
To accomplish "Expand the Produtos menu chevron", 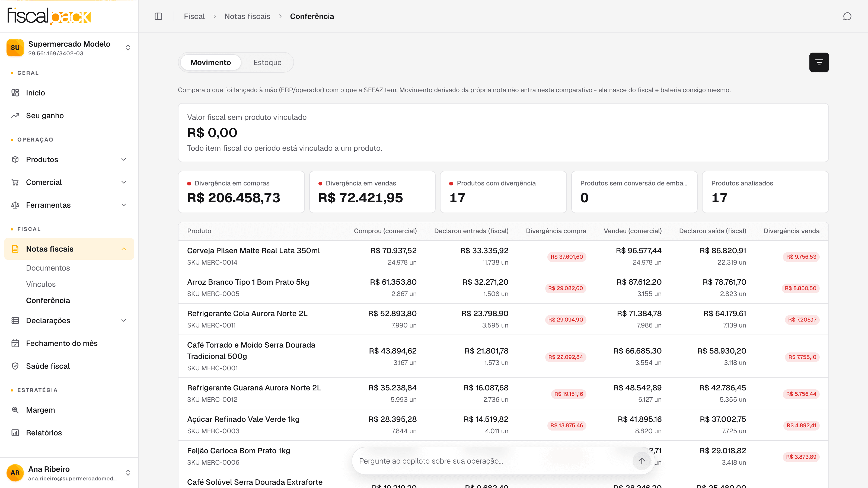I will point(124,159).
